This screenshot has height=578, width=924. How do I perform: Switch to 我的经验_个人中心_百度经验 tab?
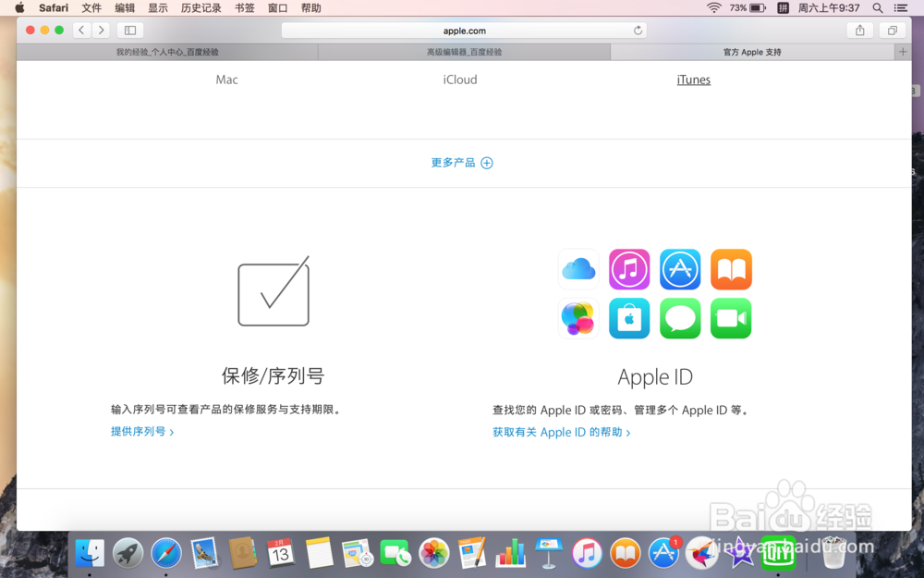pyautogui.click(x=167, y=52)
